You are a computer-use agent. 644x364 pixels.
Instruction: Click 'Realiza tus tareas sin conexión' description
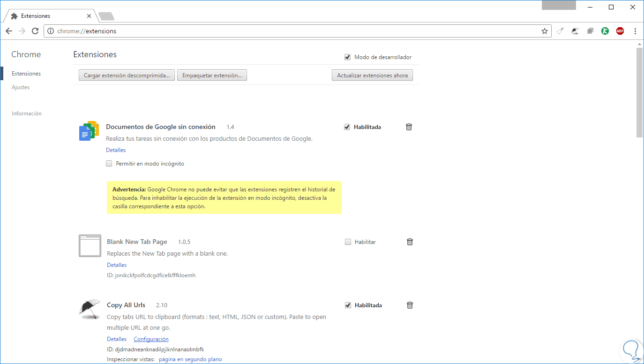tap(209, 139)
